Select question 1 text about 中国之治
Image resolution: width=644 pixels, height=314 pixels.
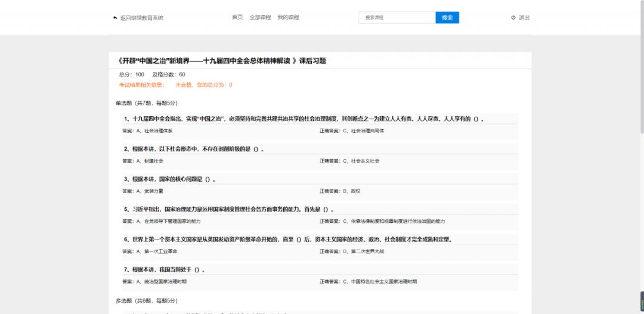[304, 119]
